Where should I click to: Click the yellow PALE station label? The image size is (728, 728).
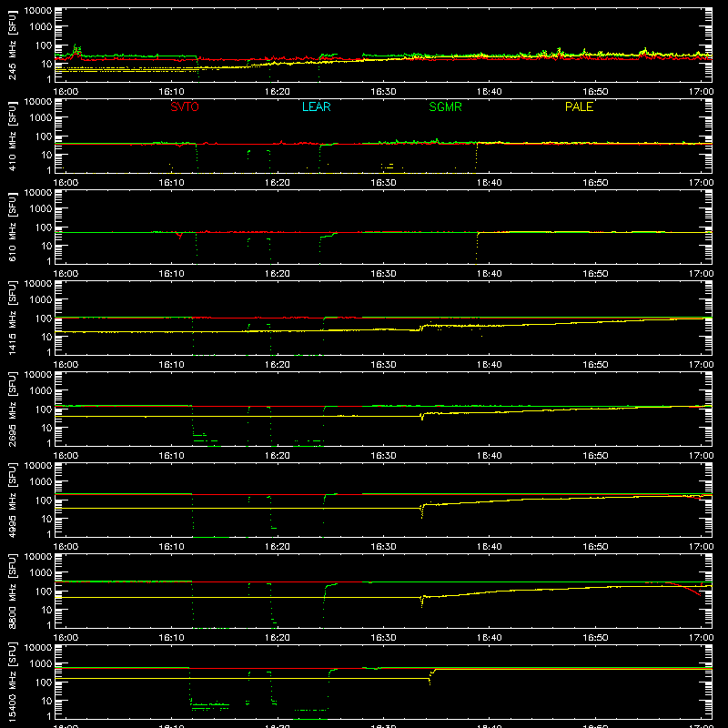579,106
